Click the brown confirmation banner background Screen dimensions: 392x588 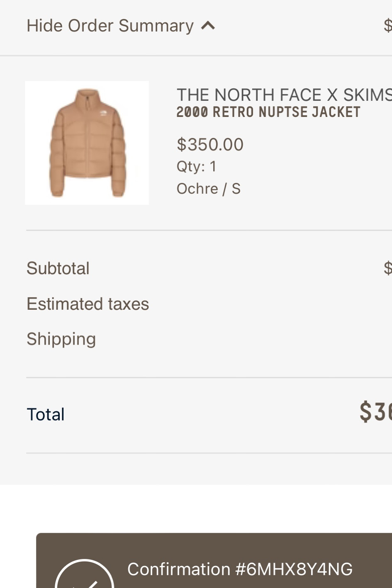(249, 547)
